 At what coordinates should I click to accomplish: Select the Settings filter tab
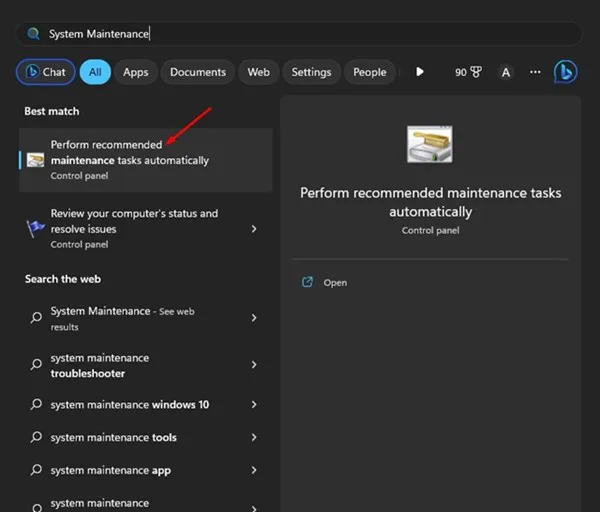click(x=311, y=72)
